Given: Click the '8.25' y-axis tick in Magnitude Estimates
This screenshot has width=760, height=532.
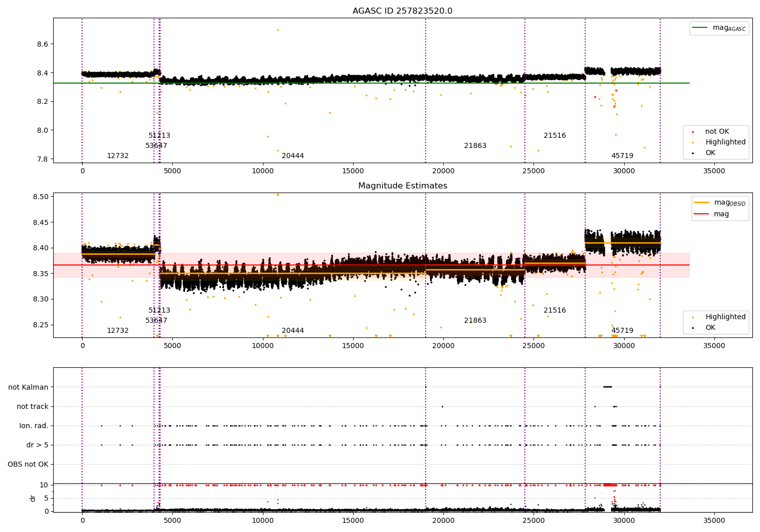Looking at the screenshot, I should tap(41, 325).
